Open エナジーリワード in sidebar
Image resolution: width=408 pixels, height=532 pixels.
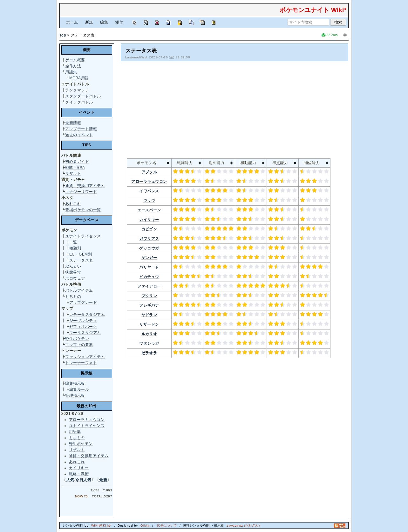click(x=81, y=192)
